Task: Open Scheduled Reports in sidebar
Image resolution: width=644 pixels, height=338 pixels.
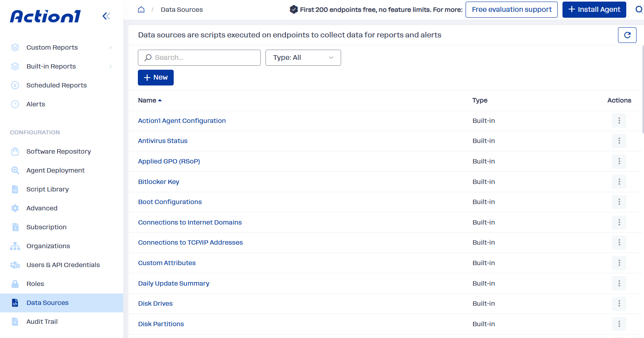Action: click(56, 85)
